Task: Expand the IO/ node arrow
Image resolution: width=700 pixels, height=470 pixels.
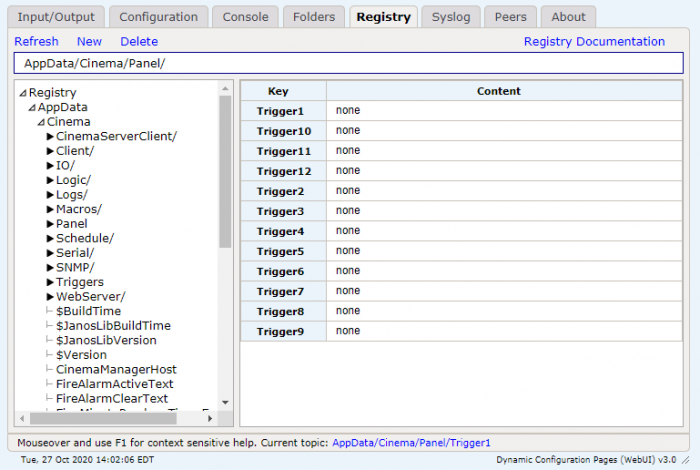Action: 50,166
